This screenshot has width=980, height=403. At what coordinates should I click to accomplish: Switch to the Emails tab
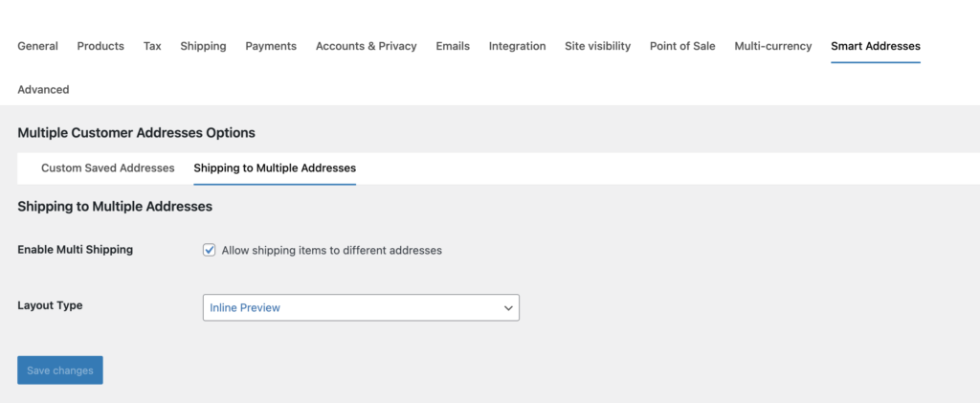pyautogui.click(x=453, y=46)
